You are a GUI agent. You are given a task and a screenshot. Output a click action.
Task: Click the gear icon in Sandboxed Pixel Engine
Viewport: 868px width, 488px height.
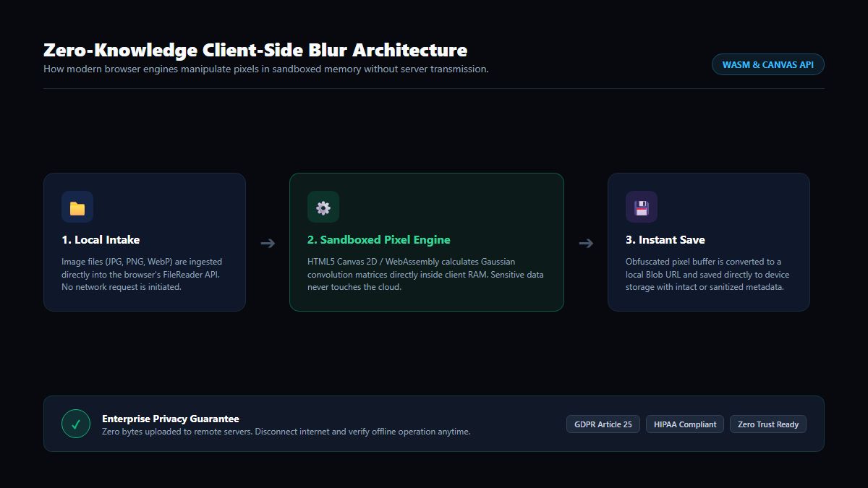[x=323, y=207]
